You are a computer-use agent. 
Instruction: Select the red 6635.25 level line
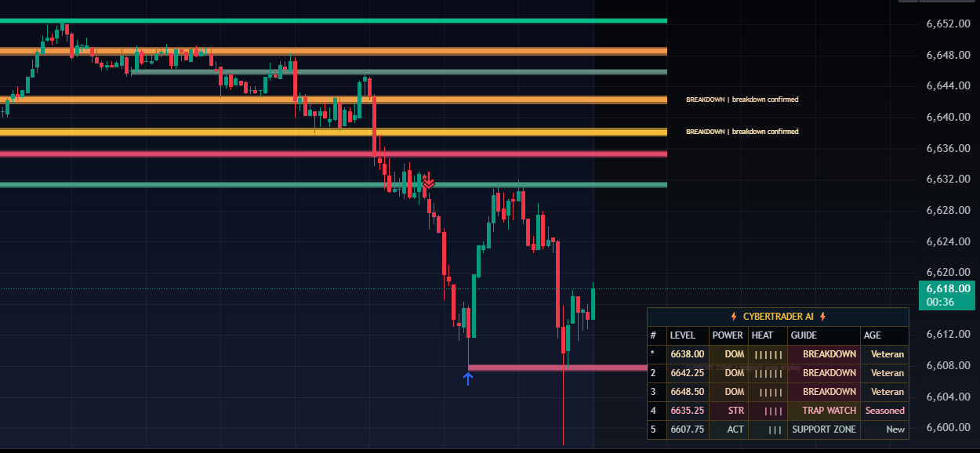333,154
